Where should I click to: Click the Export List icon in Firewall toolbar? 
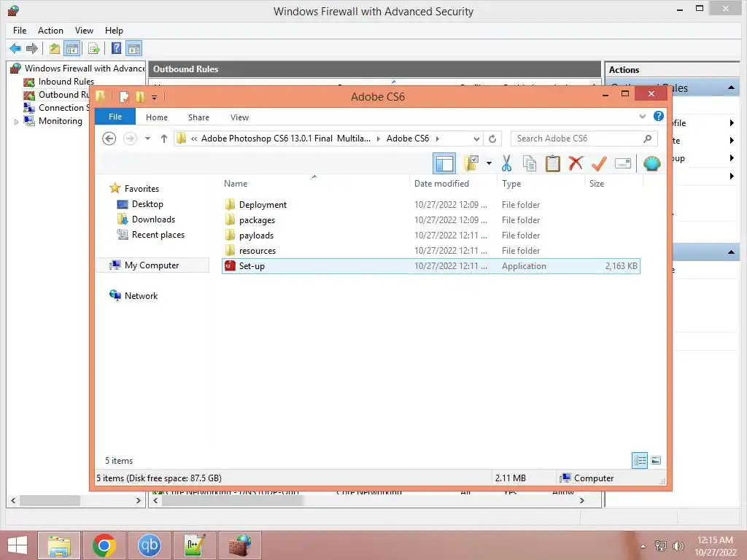coord(94,48)
